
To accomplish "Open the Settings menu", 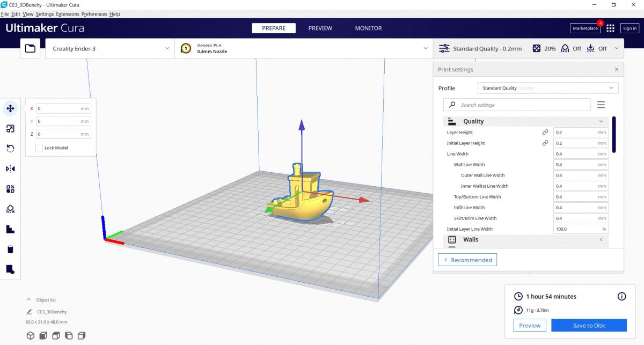I will tap(45, 14).
